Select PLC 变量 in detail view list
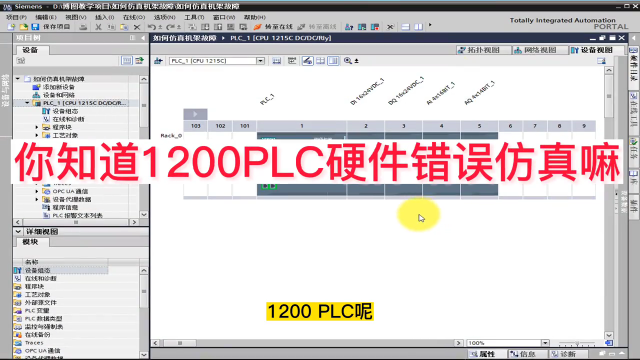This screenshot has height=360, width=640. pos(37,311)
